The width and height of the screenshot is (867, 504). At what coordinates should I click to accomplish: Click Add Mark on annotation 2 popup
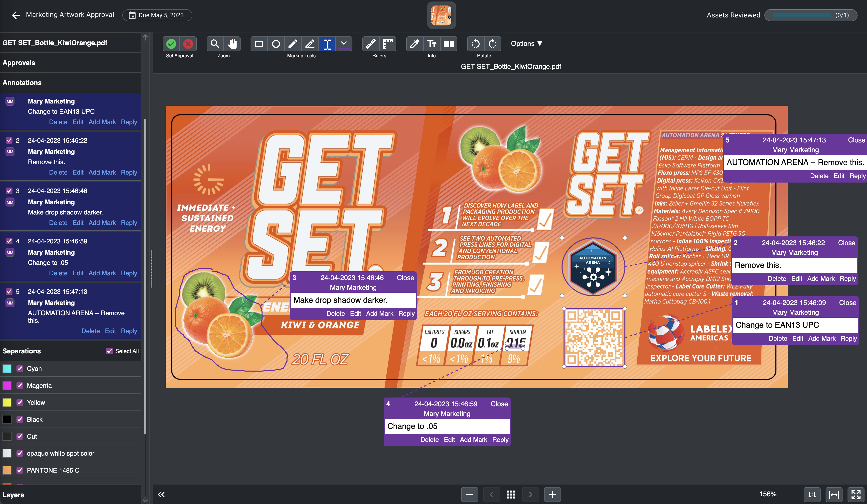821,279
